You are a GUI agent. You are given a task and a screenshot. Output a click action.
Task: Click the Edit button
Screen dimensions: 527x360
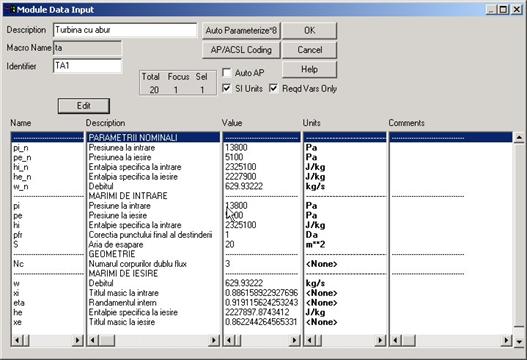(84, 106)
